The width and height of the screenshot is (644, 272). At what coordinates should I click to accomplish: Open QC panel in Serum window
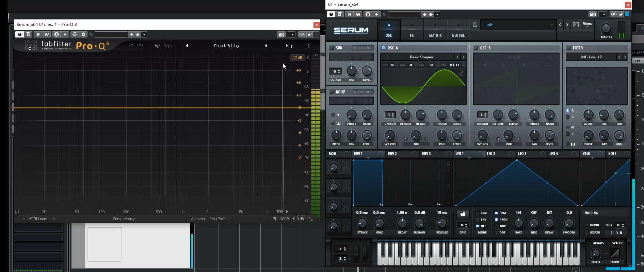tap(613, 14)
